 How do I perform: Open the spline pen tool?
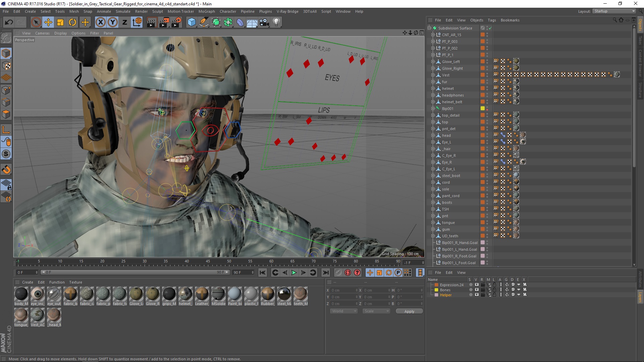click(204, 22)
